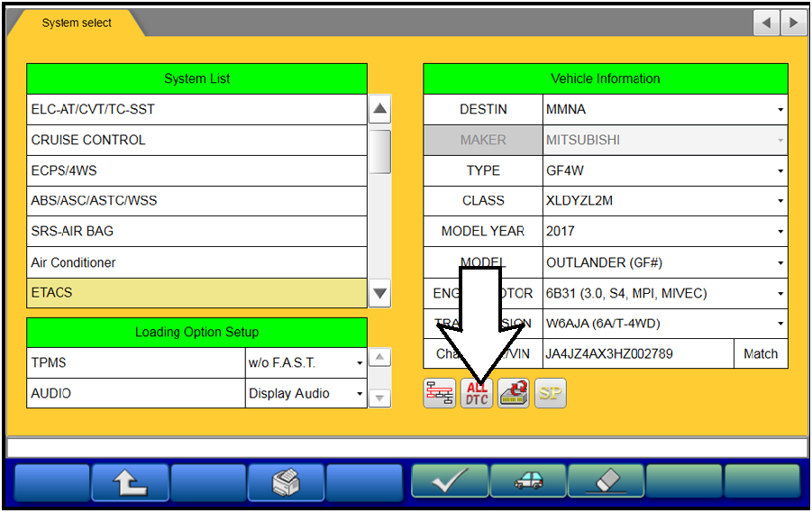Click the grayed SP icon button

pyautogui.click(x=551, y=393)
